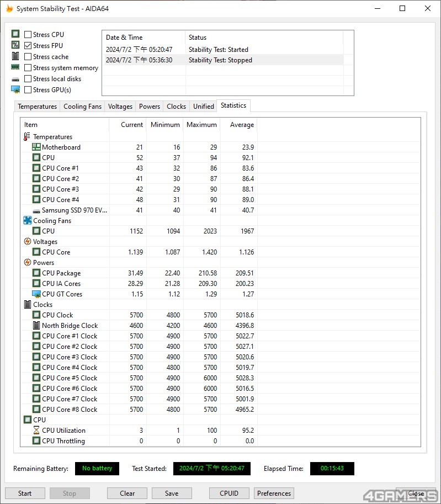The image size is (441, 504).
Task: Tick the Stress system memory checkbox
Action: pos(28,67)
